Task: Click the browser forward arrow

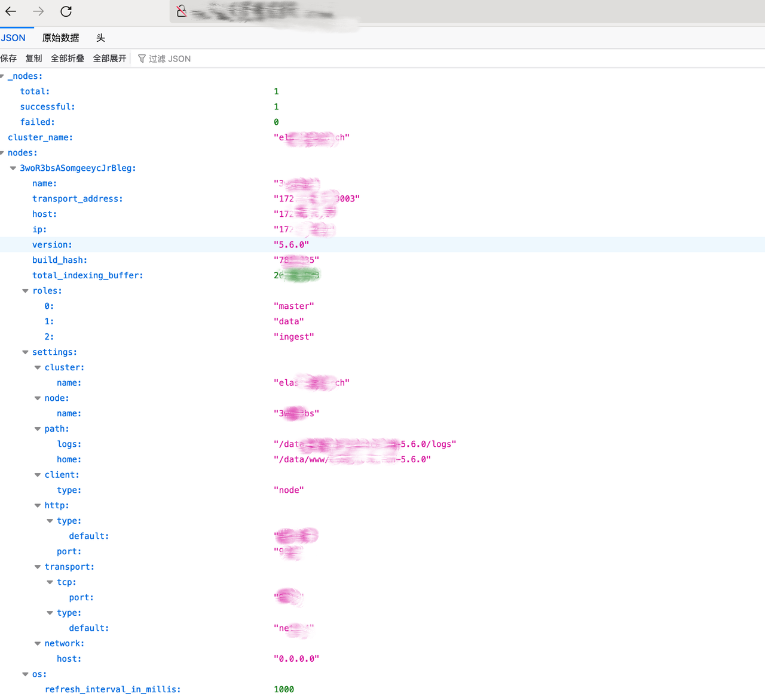Action: pos(38,11)
